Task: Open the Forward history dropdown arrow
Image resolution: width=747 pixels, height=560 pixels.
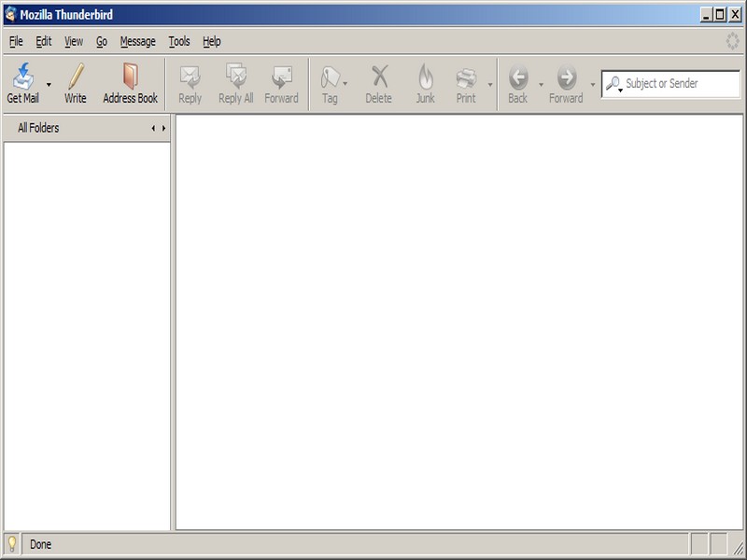Action: point(593,85)
